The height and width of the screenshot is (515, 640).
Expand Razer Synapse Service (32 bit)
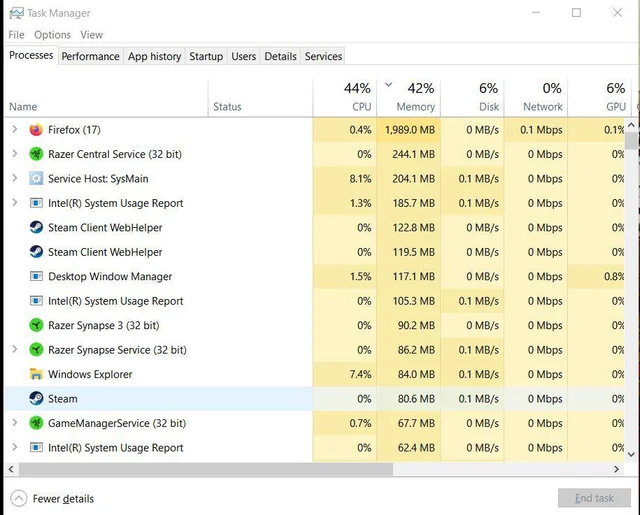click(x=15, y=349)
